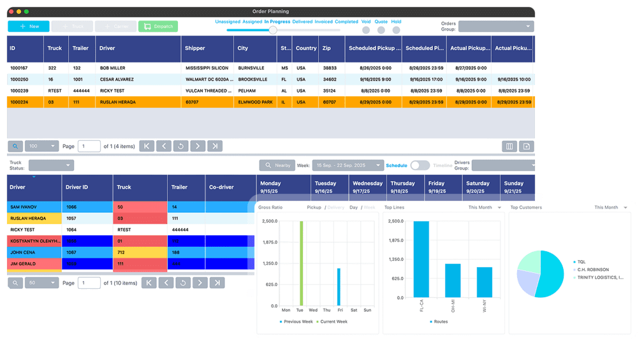
Task: Click the New order button
Action: tap(28, 27)
